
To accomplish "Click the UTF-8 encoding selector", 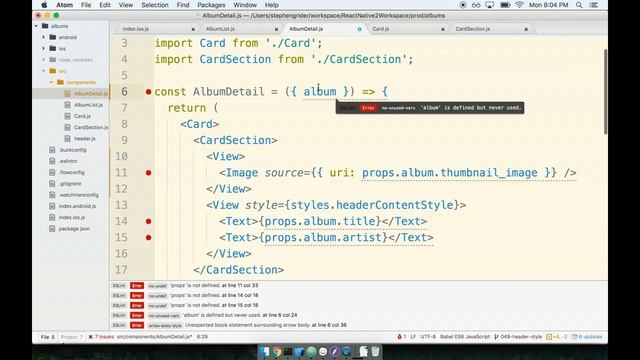I will coord(428,337).
